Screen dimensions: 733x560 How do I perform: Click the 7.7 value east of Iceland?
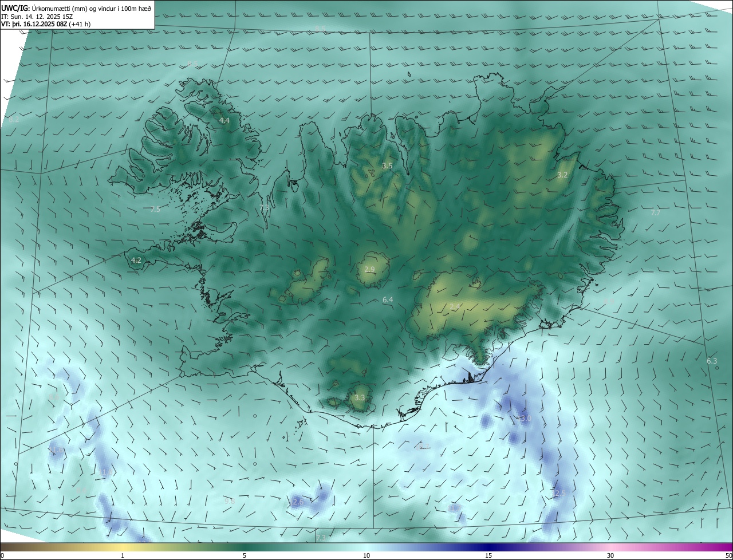pyautogui.click(x=656, y=212)
